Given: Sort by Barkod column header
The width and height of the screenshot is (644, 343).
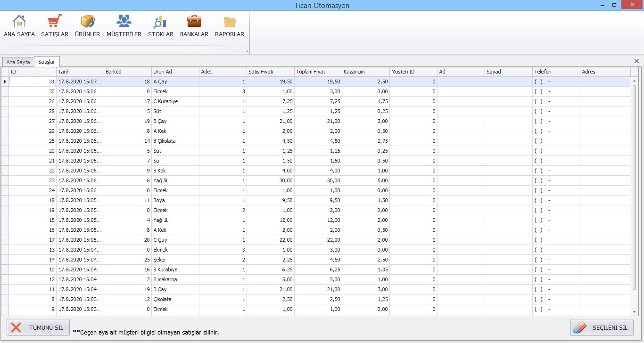Looking at the screenshot, I should pyautogui.click(x=127, y=72).
